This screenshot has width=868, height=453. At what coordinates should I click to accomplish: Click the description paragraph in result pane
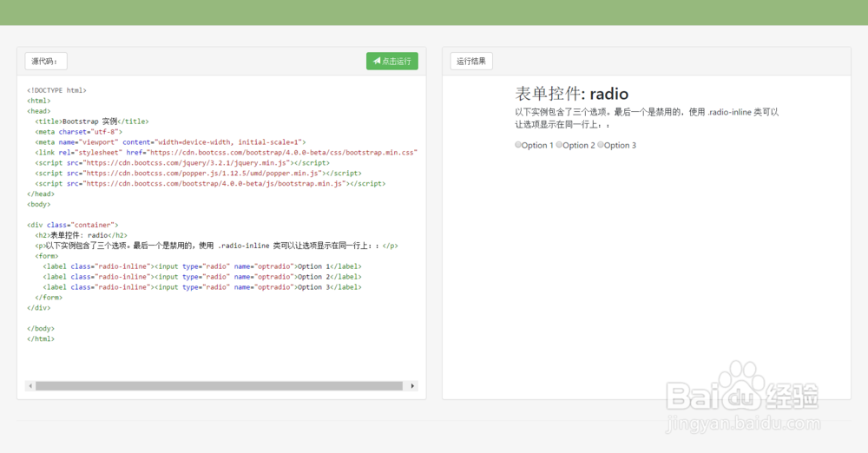pyautogui.click(x=647, y=118)
